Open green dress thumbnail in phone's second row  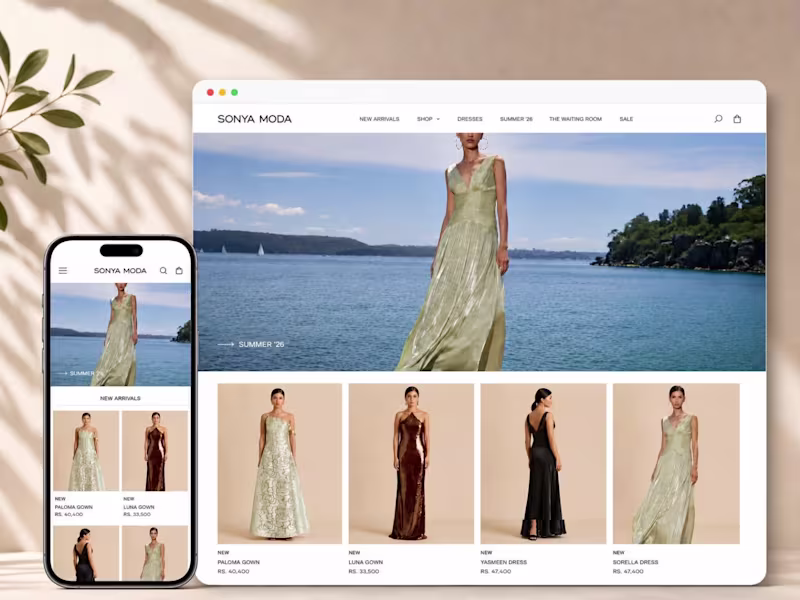[155, 554]
